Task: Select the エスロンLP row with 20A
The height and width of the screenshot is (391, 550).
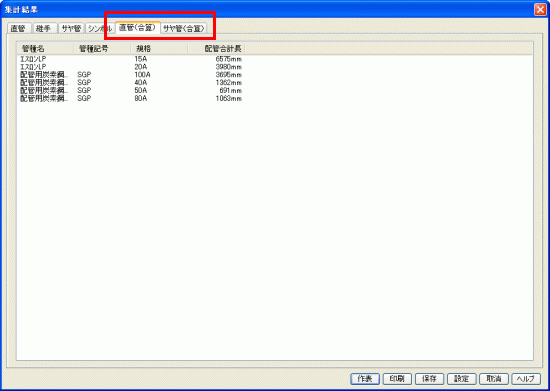Action: tap(131, 67)
